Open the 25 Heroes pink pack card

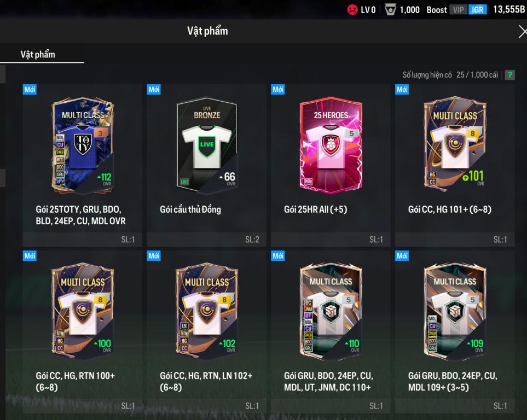tap(331, 145)
